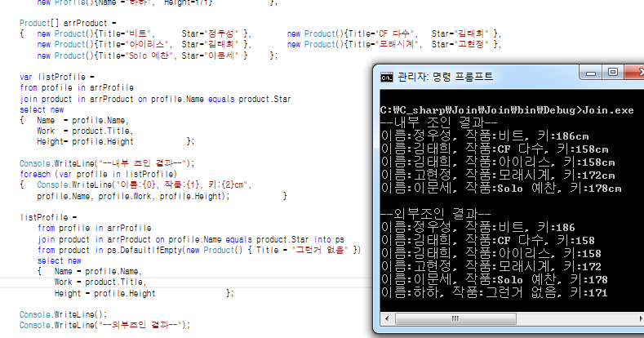The image size is (644, 338).
Task: Click the Product entry Title="아이리스" in code
Action: point(144,44)
